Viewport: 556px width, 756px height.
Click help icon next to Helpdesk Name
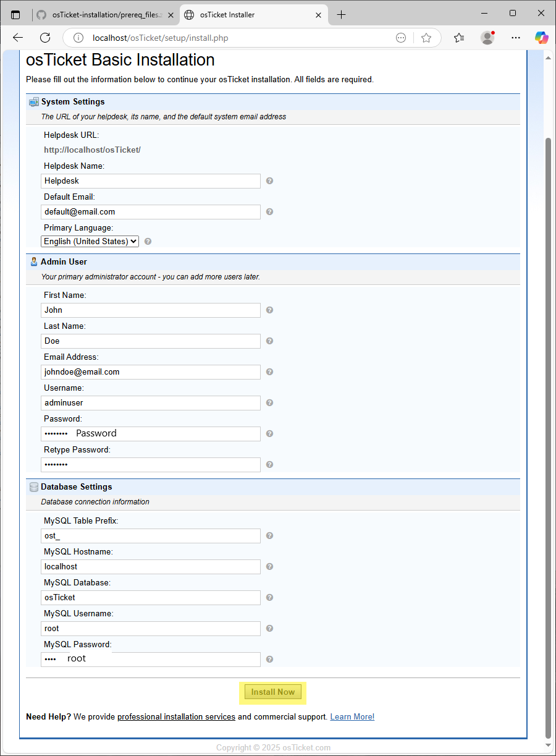click(269, 181)
